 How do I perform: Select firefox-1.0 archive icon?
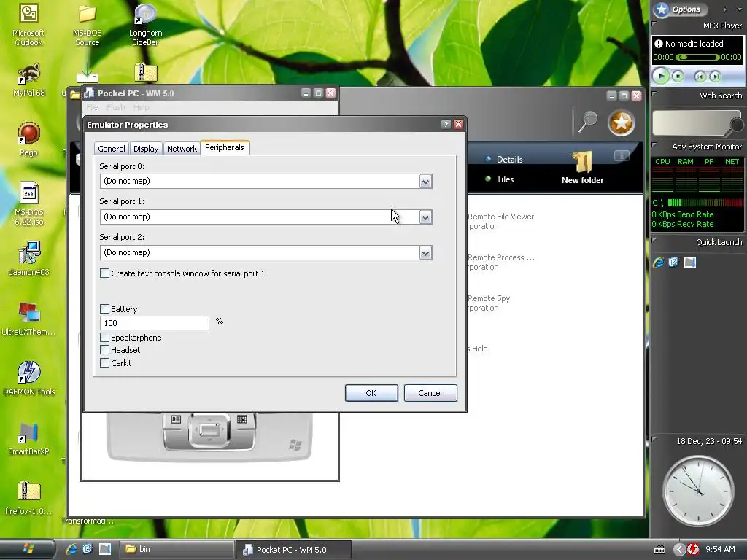(x=28, y=498)
